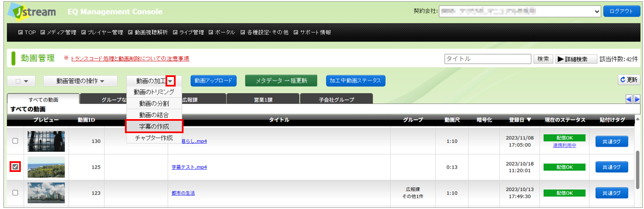Open 連携利用中 link for video 130
The image size is (644, 209).
pyautogui.click(x=564, y=146)
